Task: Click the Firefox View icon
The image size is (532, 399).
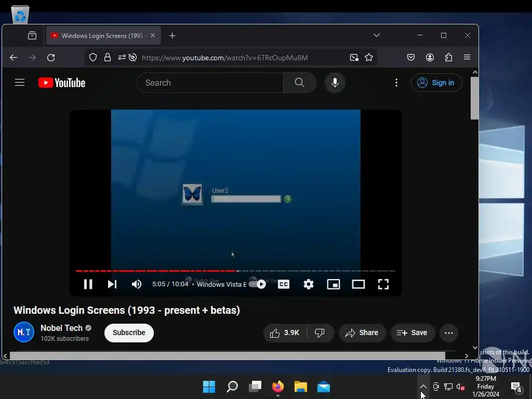Action: [x=32, y=36]
